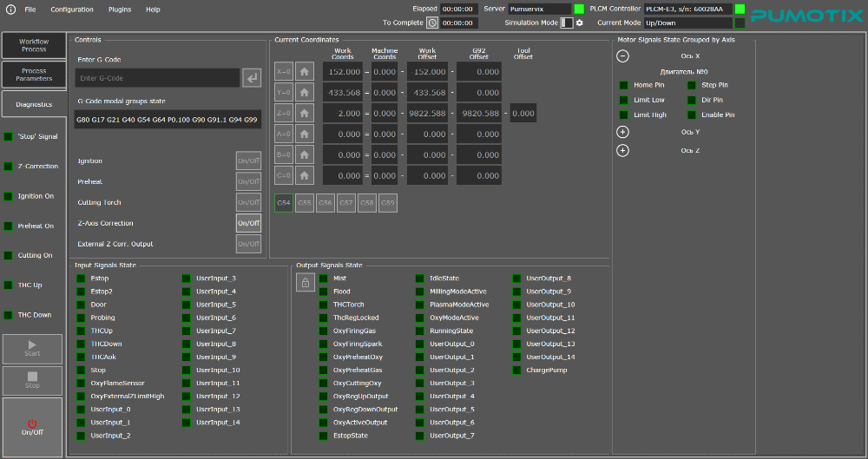Toggle the Simulation Mode switch
868x459 pixels.
tap(567, 23)
